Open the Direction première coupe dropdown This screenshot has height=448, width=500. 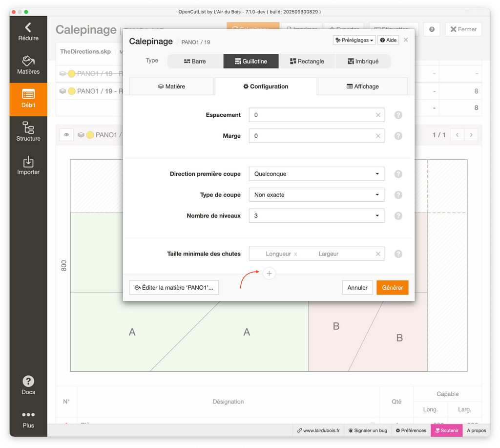[316, 174]
